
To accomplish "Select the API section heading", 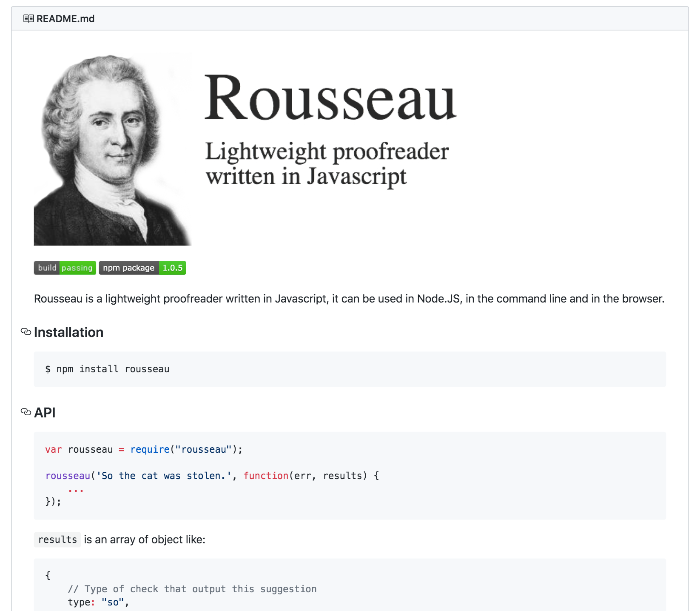I will (45, 412).
